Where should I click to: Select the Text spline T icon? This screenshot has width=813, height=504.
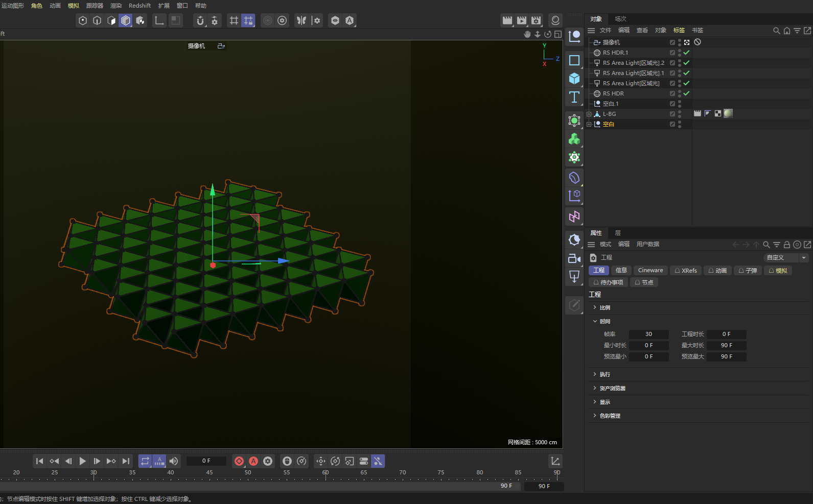point(574,97)
